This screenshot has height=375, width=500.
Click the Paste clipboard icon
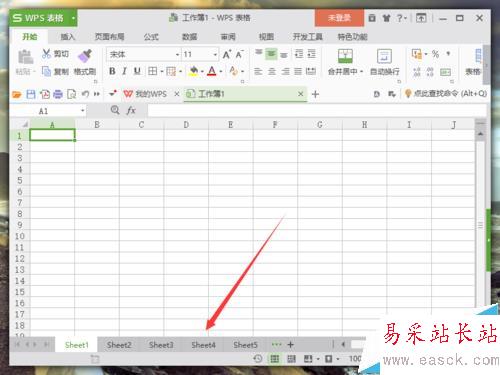(x=25, y=57)
